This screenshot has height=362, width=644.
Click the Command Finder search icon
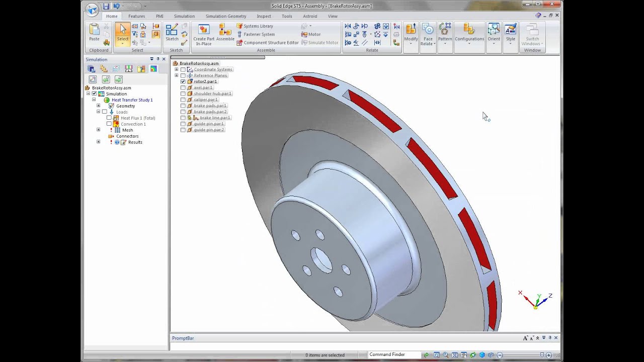pyautogui.click(x=426, y=355)
